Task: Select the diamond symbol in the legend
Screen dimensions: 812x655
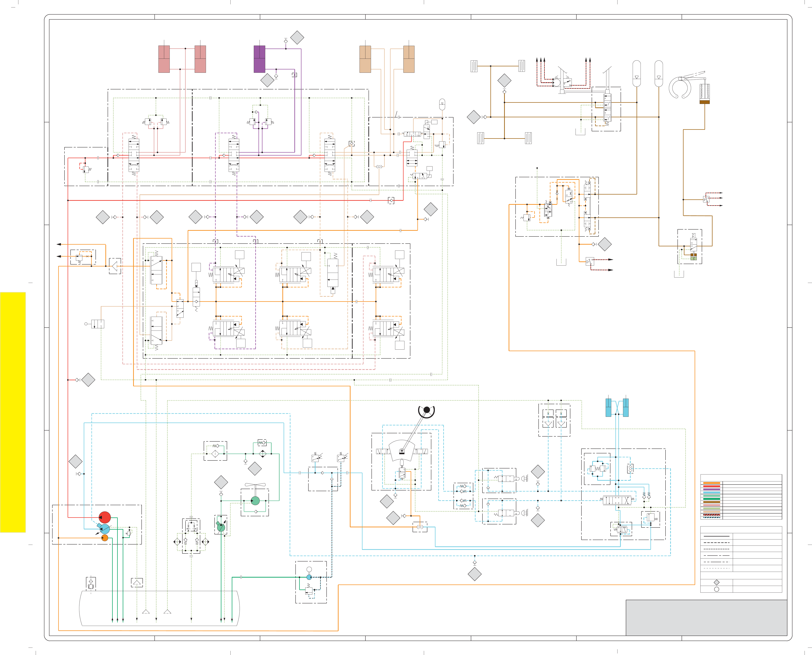Action: (x=716, y=583)
